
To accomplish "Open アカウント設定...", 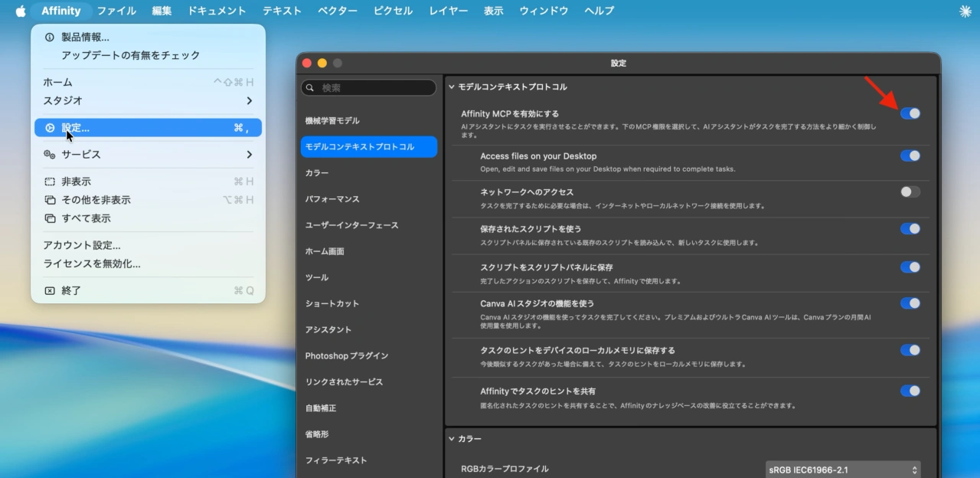I will [x=83, y=245].
